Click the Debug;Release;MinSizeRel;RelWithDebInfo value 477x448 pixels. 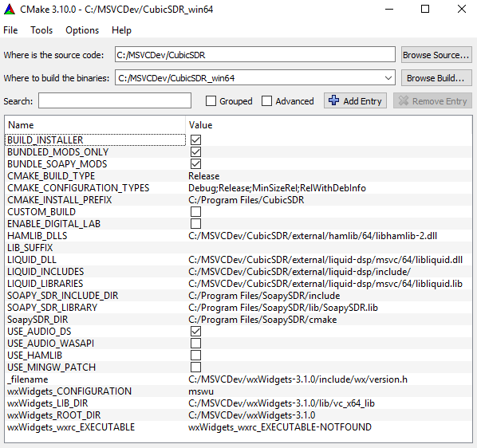pyautogui.click(x=277, y=188)
